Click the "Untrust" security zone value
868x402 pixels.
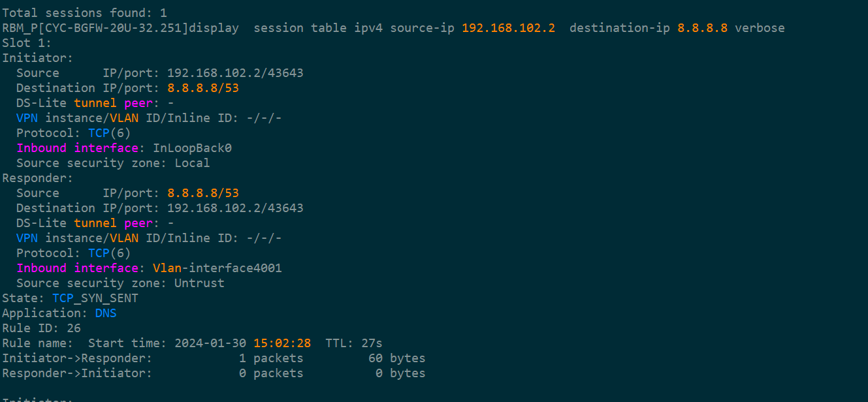click(199, 283)
